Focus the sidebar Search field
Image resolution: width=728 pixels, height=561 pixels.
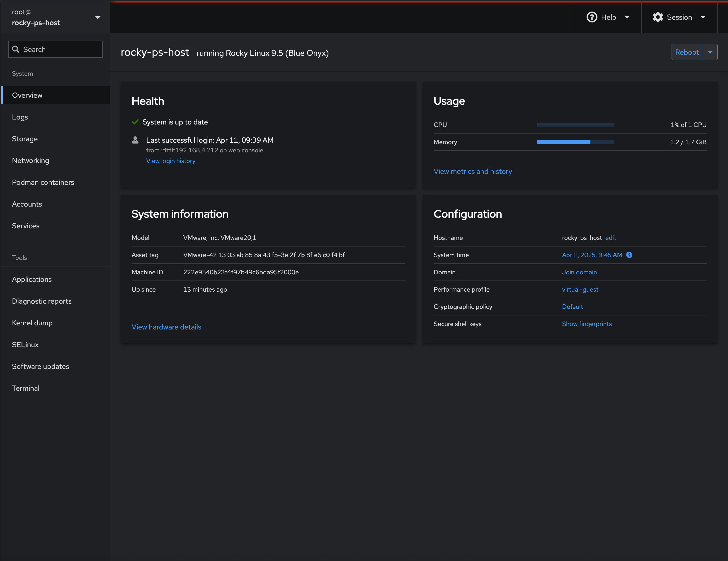[x=60, y=49]
